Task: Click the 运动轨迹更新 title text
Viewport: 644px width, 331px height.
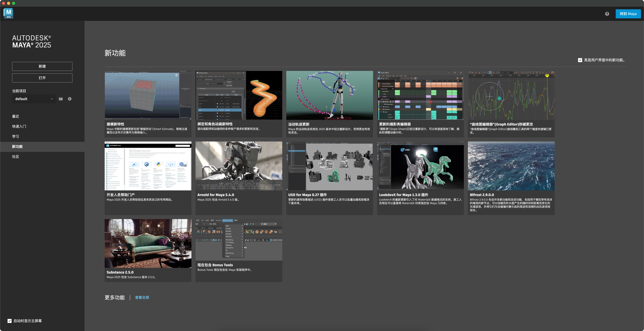Action: pos(299,124)
